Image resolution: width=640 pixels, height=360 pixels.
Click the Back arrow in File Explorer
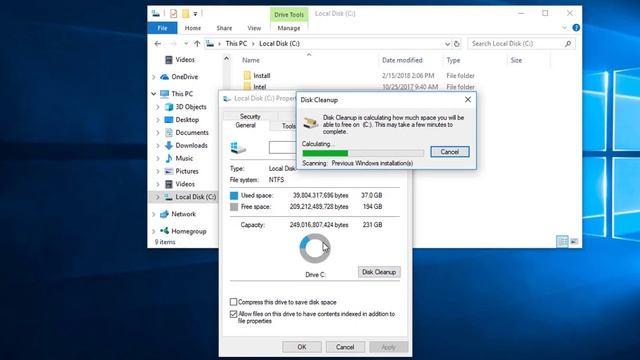click(158, 44)
